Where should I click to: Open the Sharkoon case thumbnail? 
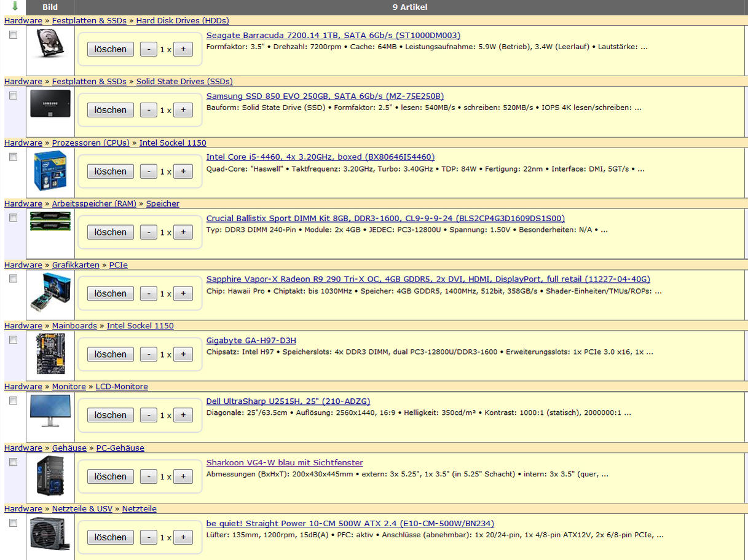coord(50,476)
